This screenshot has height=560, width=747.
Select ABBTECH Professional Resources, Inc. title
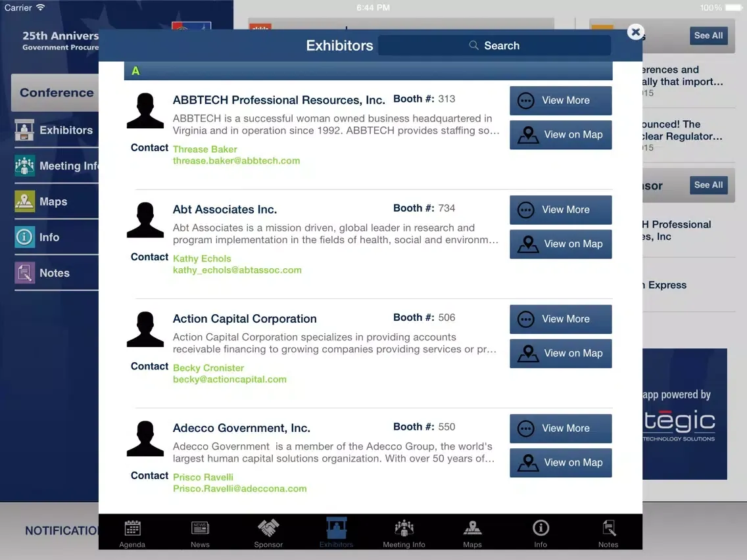coord(279,100)
